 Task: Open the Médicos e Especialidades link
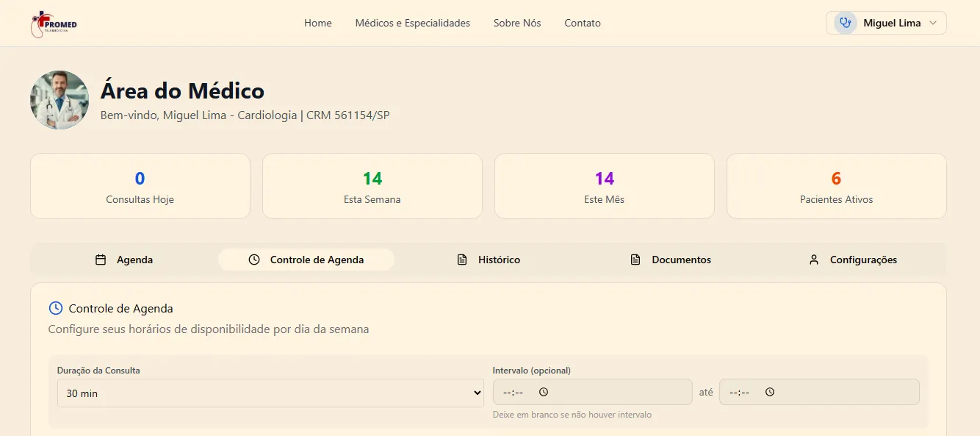(413, 23)
